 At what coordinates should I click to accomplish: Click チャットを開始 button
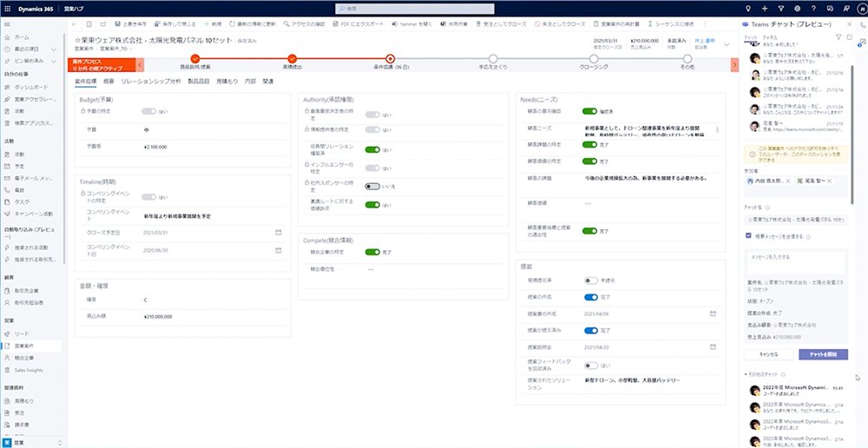click(823, 354)
